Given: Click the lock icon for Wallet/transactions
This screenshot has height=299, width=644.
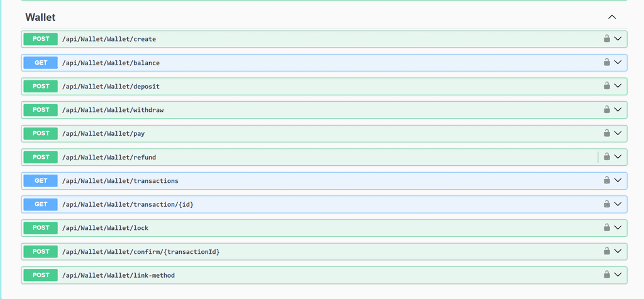Looking at the screenshot, I should 607,180.
